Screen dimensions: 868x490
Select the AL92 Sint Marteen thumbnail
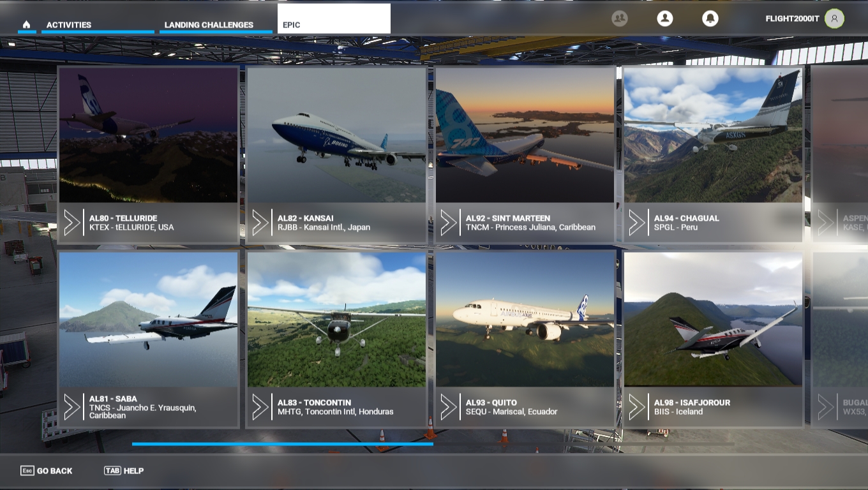[x=525, y=135]
